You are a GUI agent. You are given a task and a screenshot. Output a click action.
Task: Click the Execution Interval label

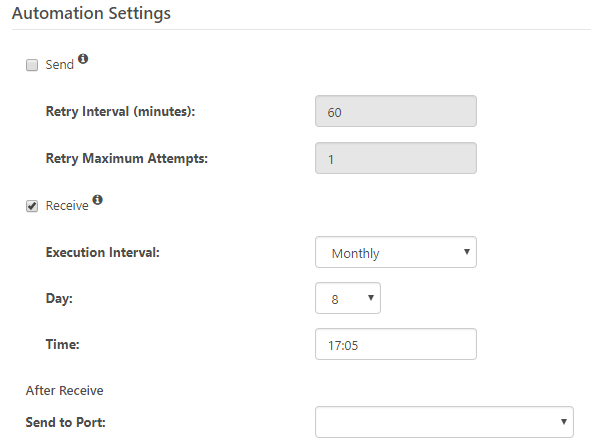coord(103,252)
